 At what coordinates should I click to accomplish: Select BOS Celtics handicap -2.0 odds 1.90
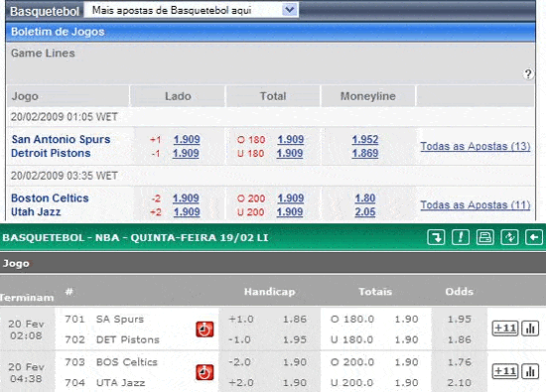click(295, 362)
